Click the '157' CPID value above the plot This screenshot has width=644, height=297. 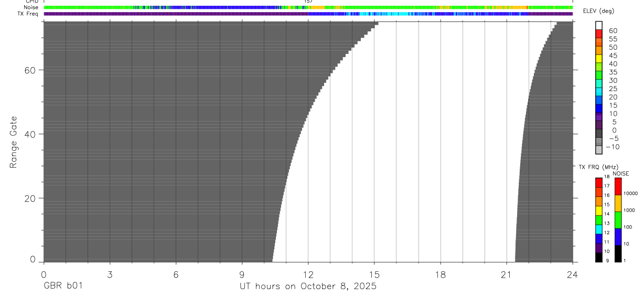tap(308, 2)
